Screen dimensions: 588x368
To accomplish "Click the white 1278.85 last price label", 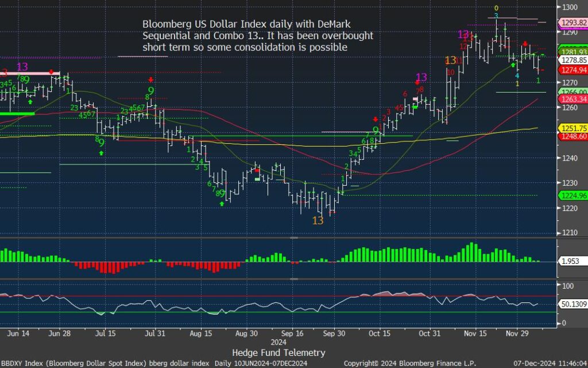I will (574, 60).
